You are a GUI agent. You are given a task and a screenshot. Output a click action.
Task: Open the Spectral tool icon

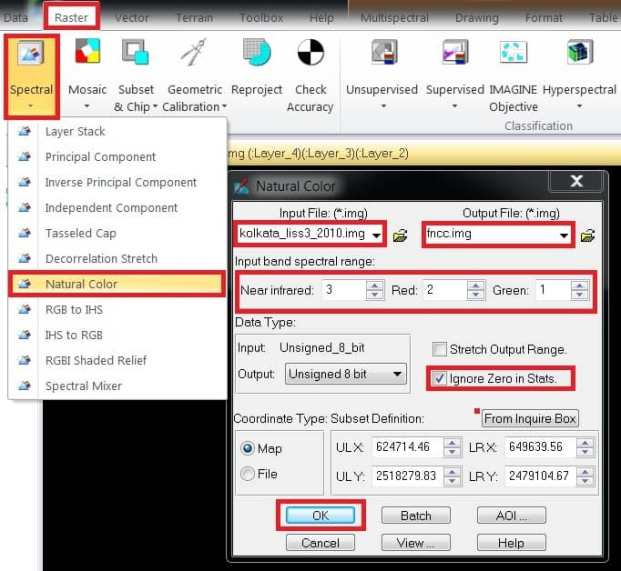[x=30, y=53]
